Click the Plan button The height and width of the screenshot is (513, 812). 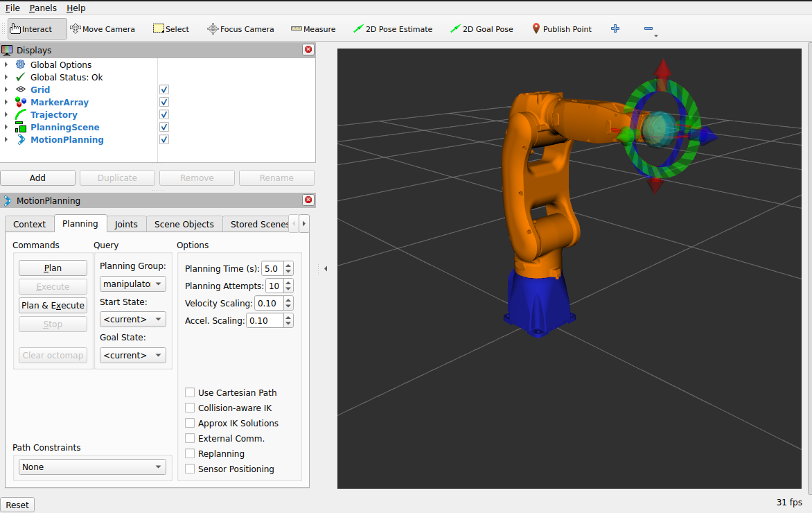click(x=53, y=268)
